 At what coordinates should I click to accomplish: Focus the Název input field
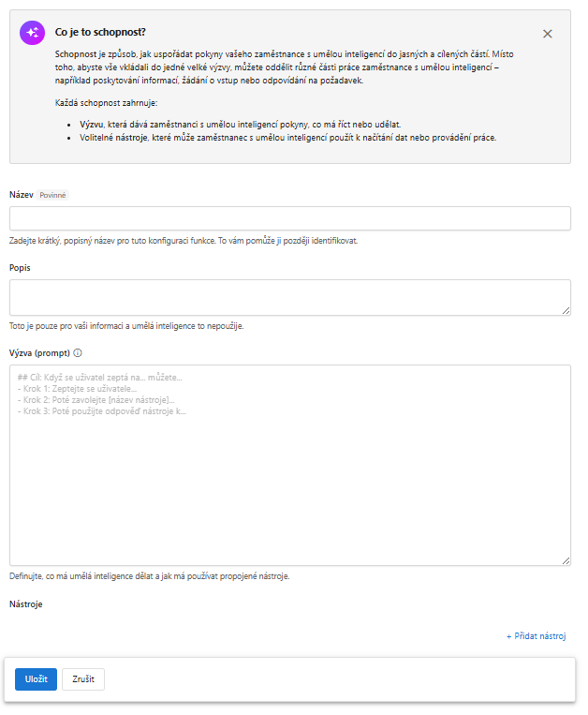[x=289, y=218]
